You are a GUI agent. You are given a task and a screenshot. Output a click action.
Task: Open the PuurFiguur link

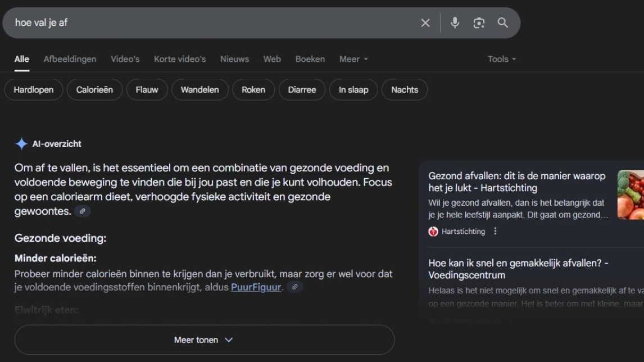[256, 287]
